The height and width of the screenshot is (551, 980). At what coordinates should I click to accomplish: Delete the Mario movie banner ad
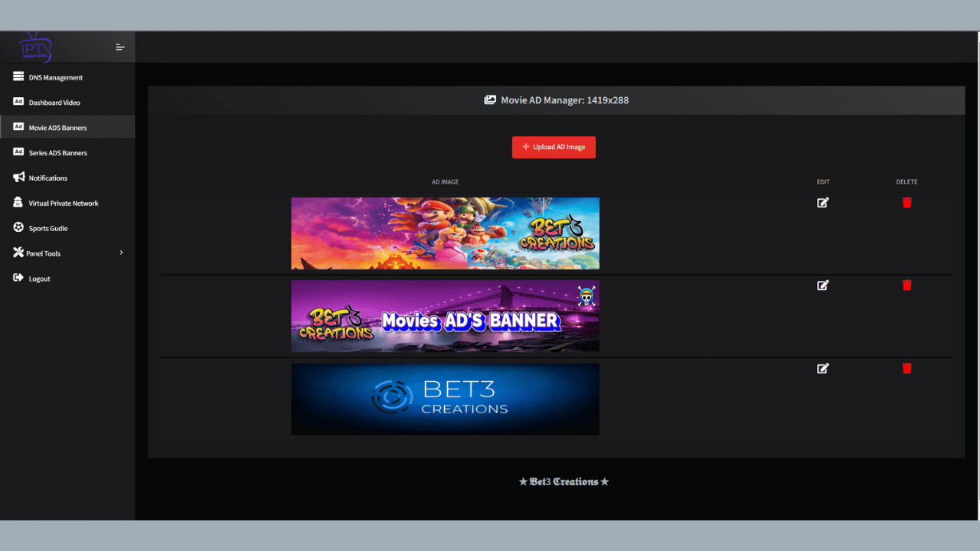pos(907,203)
